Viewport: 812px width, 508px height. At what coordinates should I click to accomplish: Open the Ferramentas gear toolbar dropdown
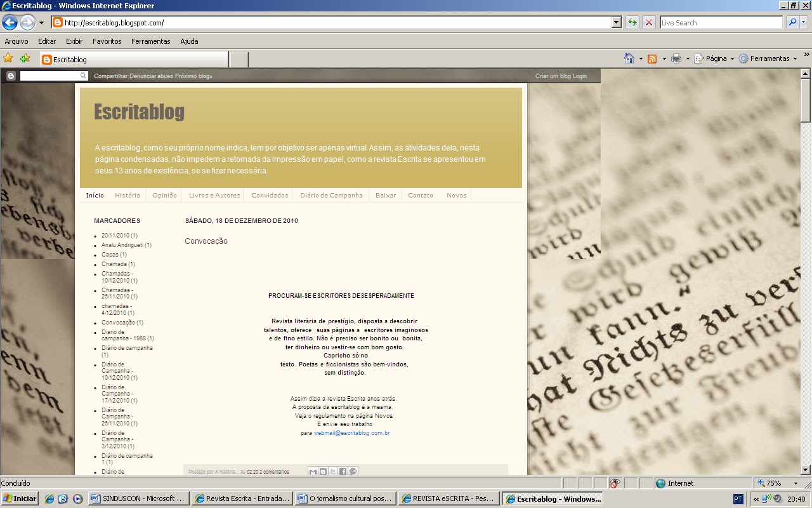(768, 58)
